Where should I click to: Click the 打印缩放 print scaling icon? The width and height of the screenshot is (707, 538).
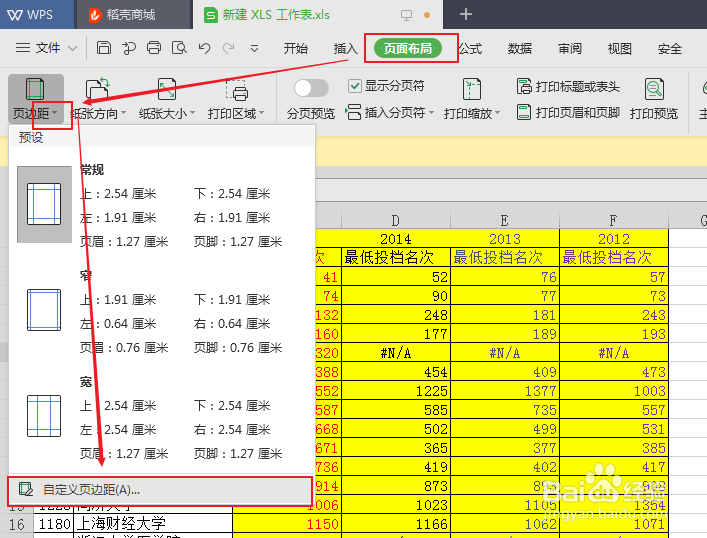coord(472,89)
